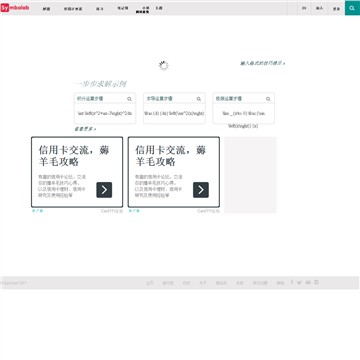The image size is (360, 360).
Task: Open the 主题 nav item
Action: click(x=159, y=8)
